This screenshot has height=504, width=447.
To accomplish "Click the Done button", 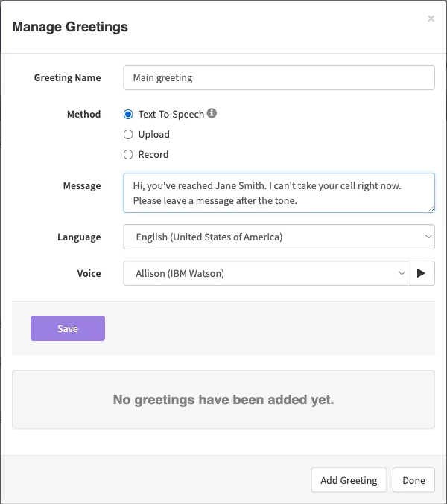I will point(414,480).
